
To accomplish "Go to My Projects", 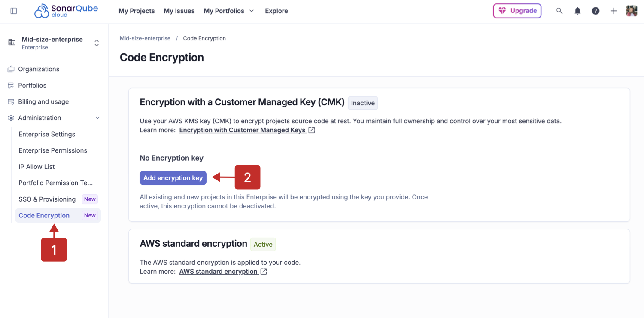I will coord(137,11).
